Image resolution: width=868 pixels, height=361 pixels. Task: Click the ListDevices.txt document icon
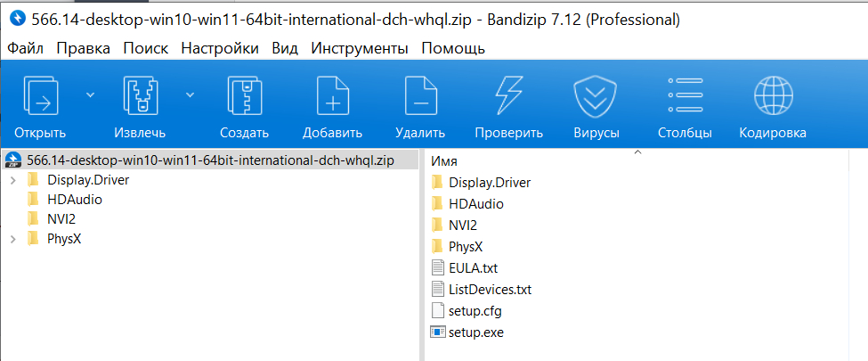(x=438, y=289)
